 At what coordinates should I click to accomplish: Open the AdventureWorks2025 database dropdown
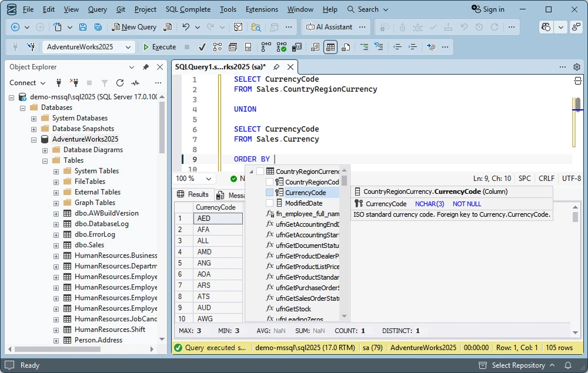(x=89, y=47)
